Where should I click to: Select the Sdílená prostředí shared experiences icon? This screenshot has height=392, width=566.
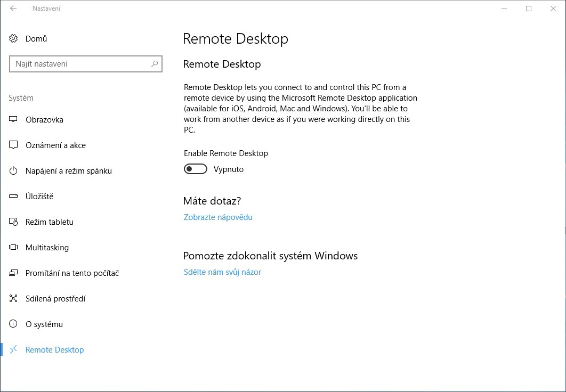13,298
